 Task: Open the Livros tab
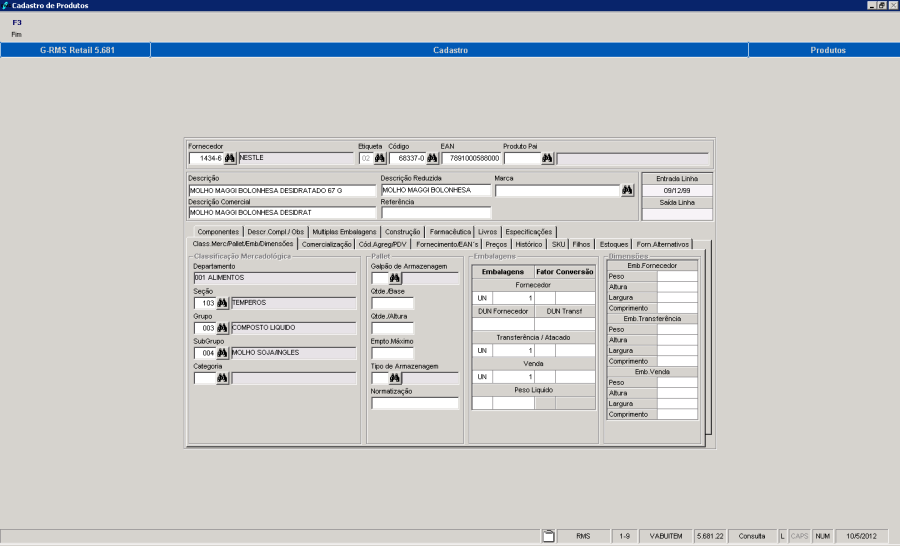487,232
